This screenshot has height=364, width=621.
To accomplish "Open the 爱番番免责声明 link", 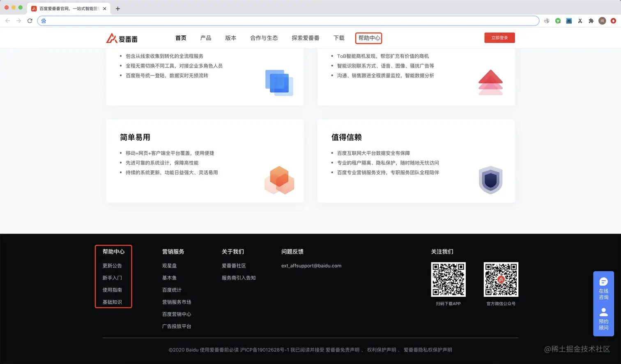I will point(343,350).
